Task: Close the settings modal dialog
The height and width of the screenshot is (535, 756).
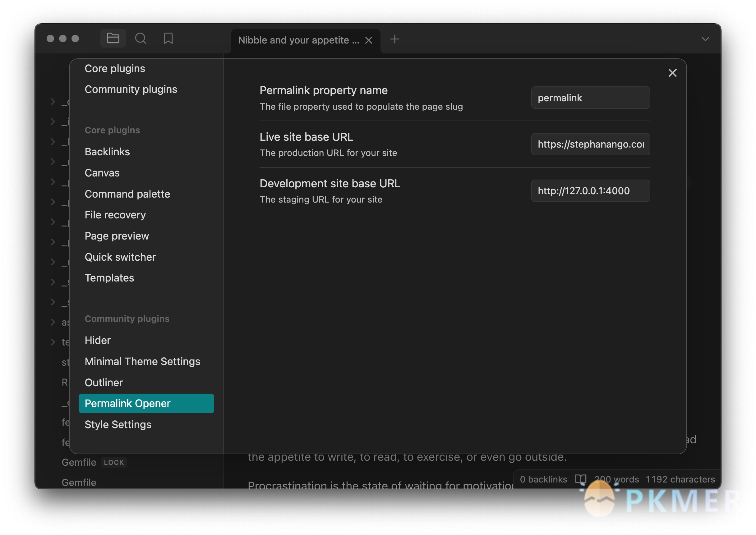Action: 673,72
